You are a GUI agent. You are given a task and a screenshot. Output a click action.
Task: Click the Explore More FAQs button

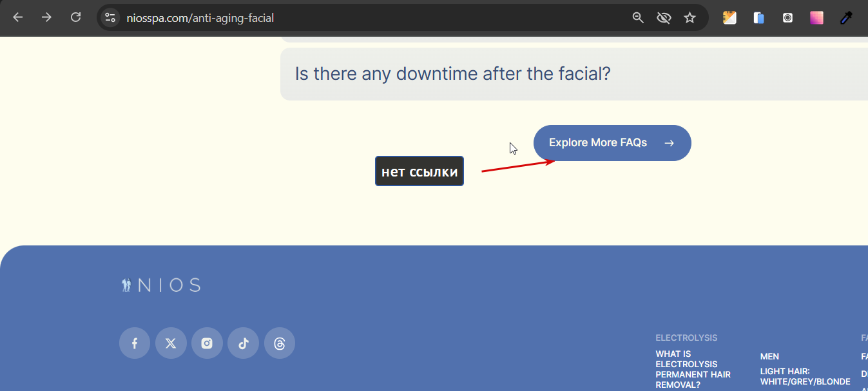(x=612, y=143)
